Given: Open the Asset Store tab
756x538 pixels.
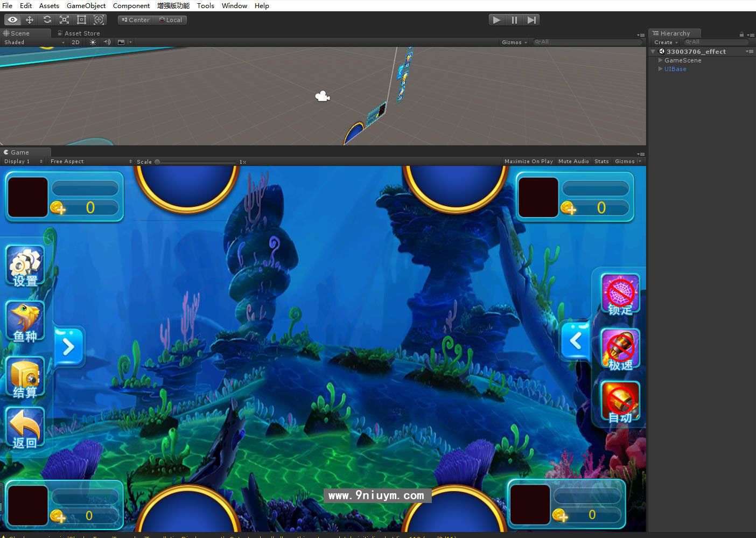Looking at the screenshot, I should pos(79,33).
